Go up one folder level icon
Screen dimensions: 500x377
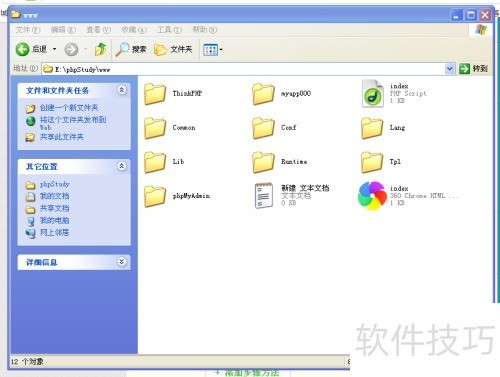coord(100,49)
